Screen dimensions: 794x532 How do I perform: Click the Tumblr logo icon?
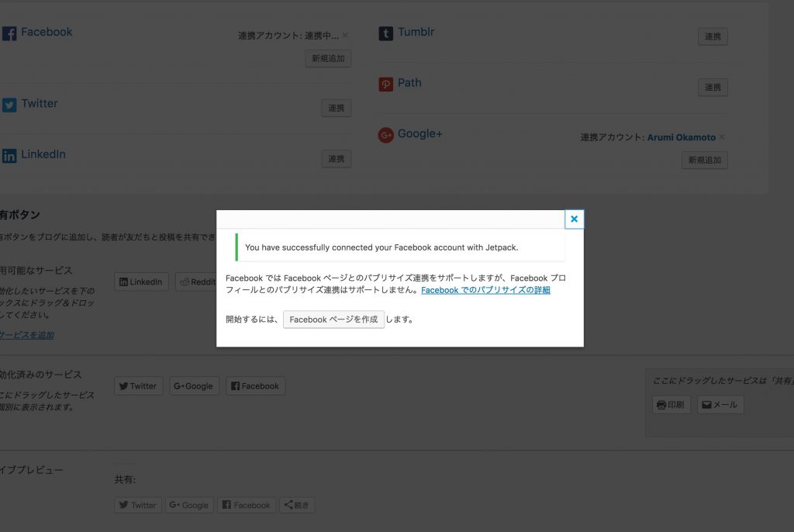[386, 33]
